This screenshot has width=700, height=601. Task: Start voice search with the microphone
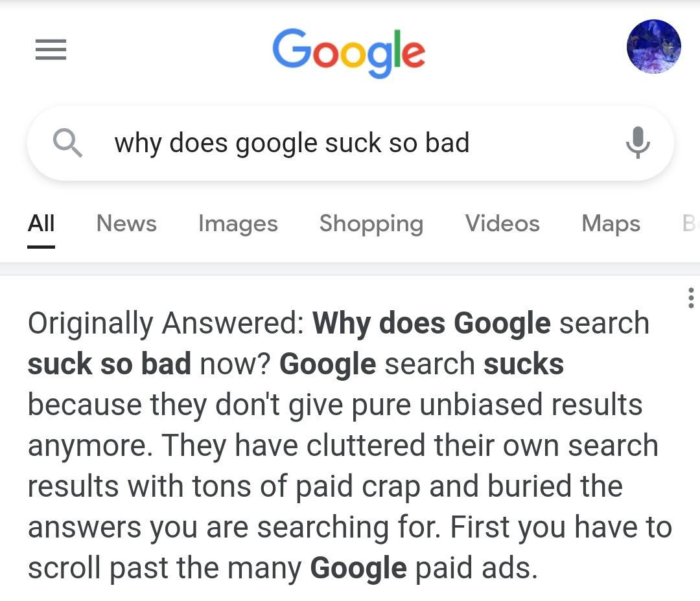coord(638,142)
